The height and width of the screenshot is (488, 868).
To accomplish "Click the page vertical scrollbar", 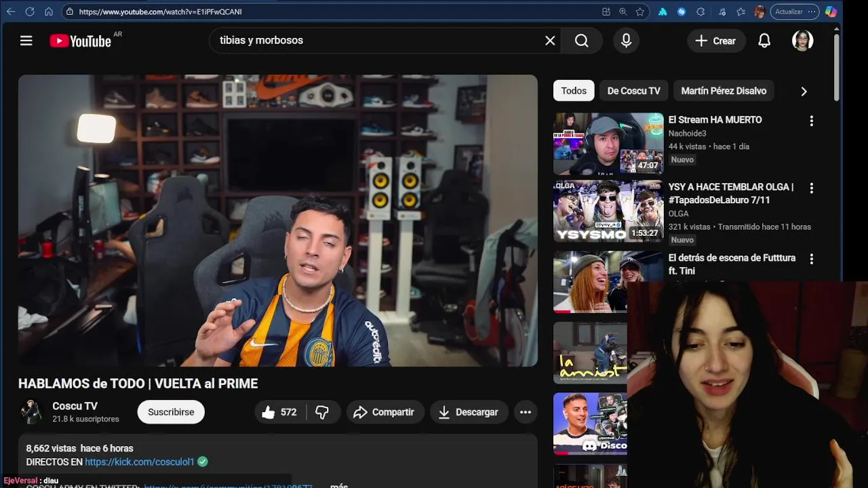I will (836, 66).
